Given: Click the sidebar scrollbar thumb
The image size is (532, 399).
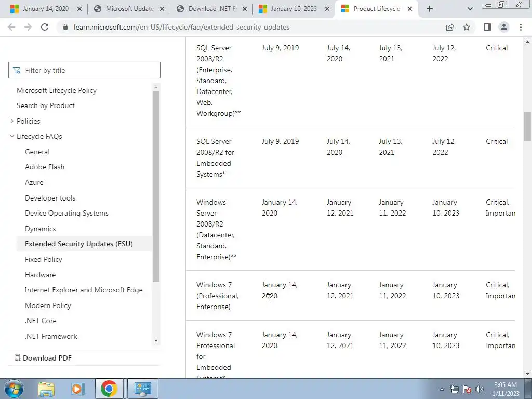Looking at the screenshot, I should [x=156, y=187].
